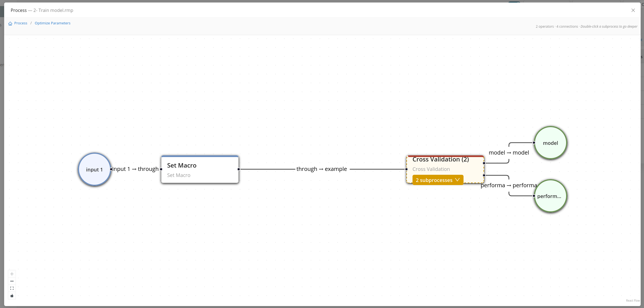644x308 pixels.
Task: Click the model → model edge label
Action: point(509,153)
